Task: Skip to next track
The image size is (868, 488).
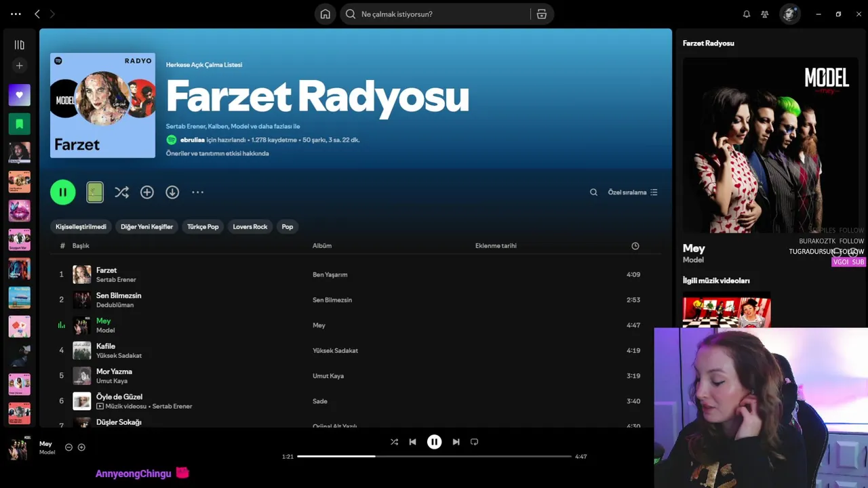Action: point(456,442)
